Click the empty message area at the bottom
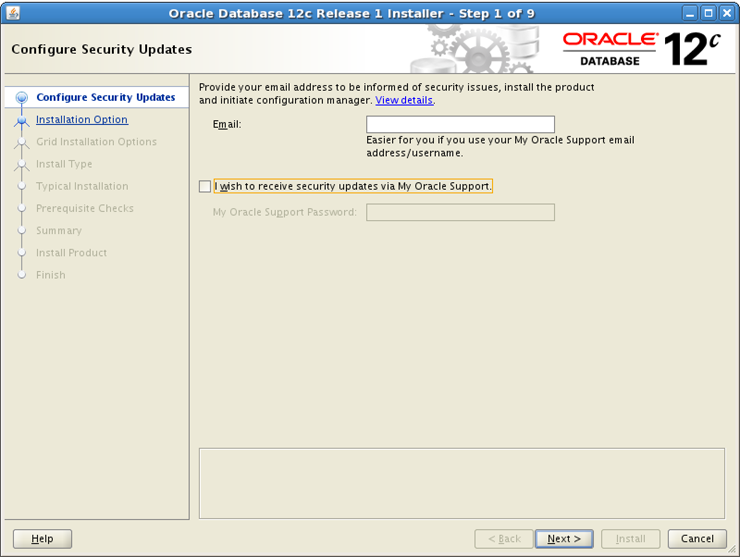The width and height of the screenshot is (740, 557). (462, 483)
